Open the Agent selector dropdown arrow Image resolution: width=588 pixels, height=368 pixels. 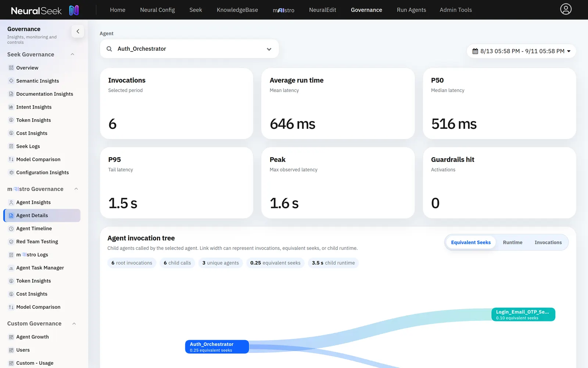269,49
